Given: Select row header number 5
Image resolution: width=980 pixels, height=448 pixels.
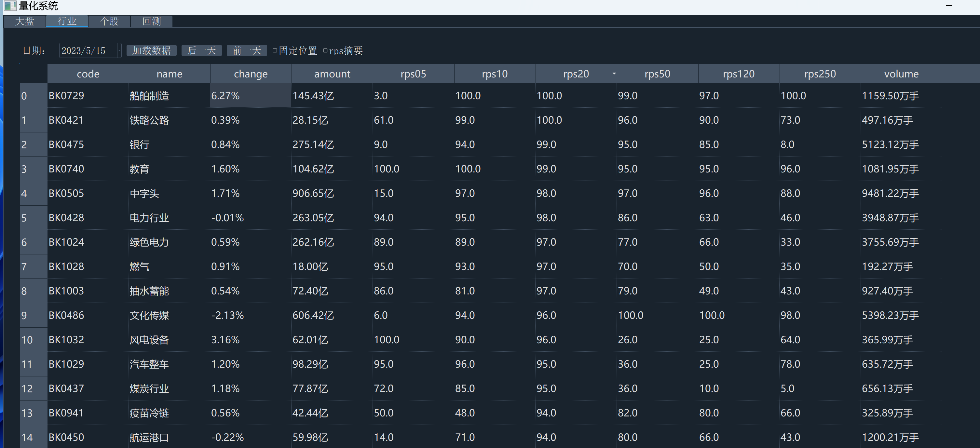Looking at the screenshot, I should click(33, 218).
